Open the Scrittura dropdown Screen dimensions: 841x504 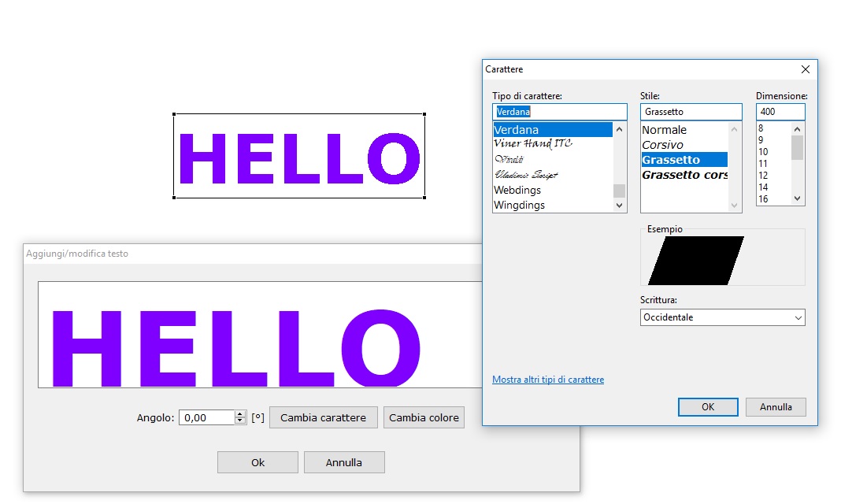[723, 317]
